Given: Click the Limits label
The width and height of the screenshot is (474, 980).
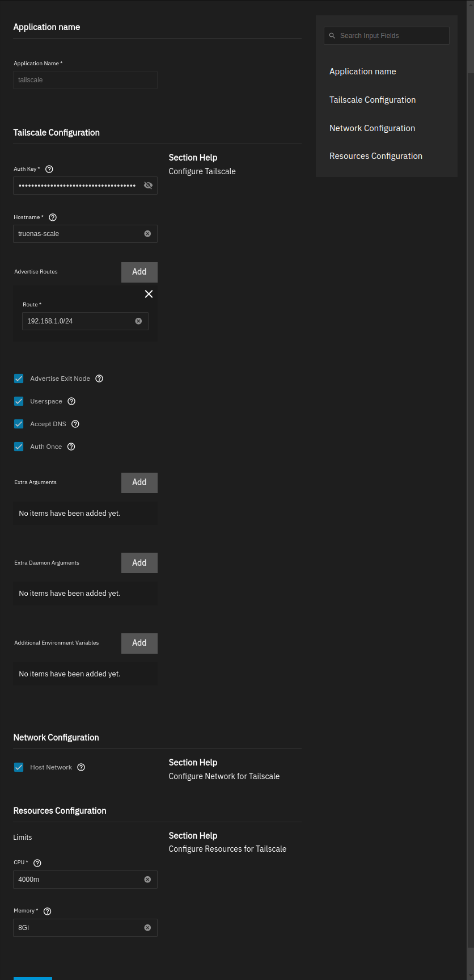Looking at the screenshot, I should 23,838.
